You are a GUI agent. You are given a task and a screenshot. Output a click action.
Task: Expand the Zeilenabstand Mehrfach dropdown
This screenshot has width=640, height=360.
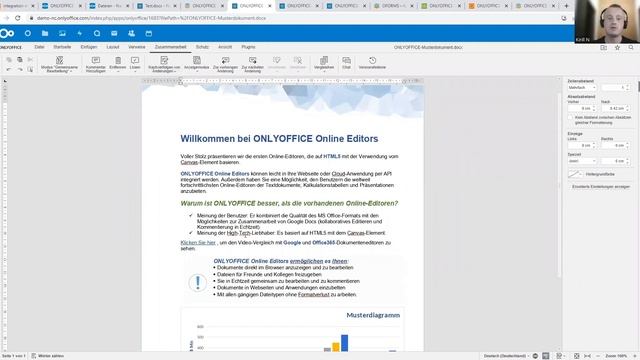click(582, 88)
